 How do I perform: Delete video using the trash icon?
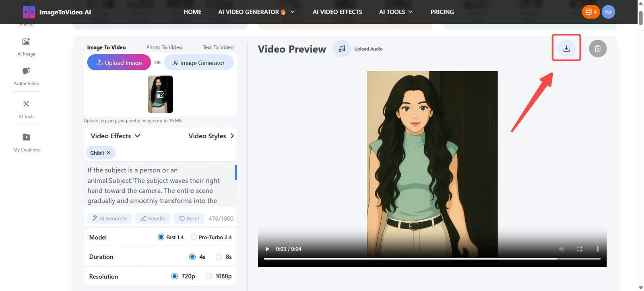(x=597, y=49)
